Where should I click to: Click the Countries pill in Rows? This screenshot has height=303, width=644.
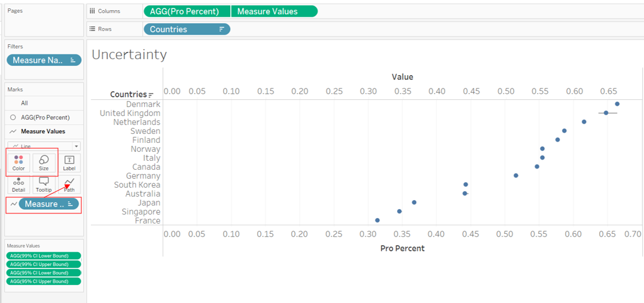point(186,29)
